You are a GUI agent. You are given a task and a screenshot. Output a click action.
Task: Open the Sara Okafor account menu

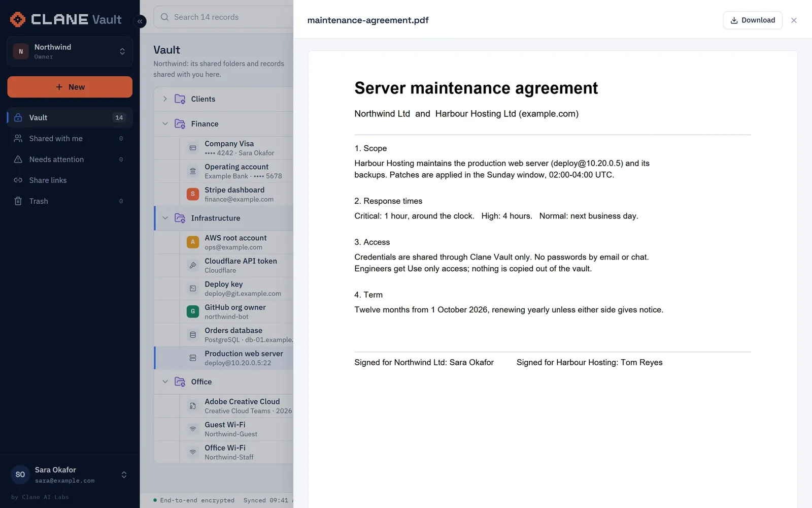click(70, 474)
